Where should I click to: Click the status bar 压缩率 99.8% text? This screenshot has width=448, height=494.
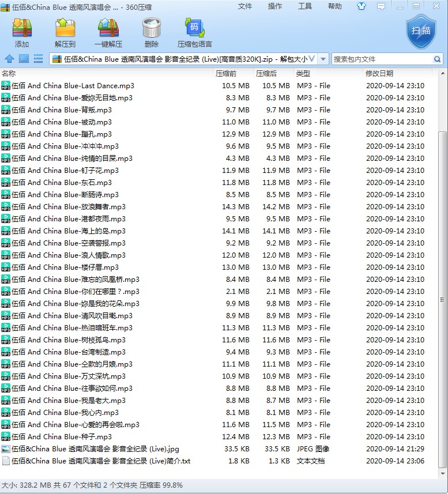point(161,485)
